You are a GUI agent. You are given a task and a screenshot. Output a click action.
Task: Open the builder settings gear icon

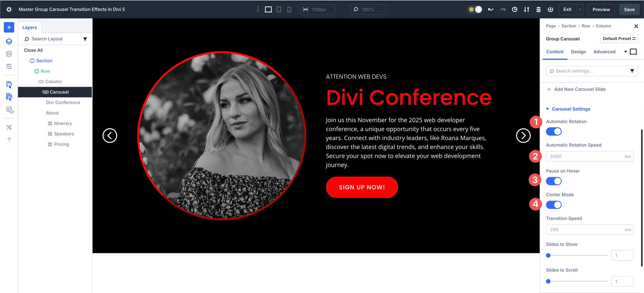coord(9,9)
